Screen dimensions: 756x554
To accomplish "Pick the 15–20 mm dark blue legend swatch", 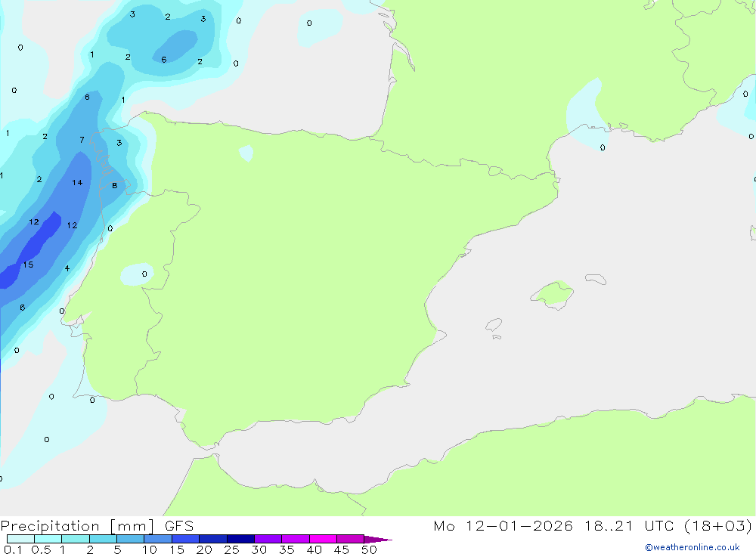I will (186, 539).
